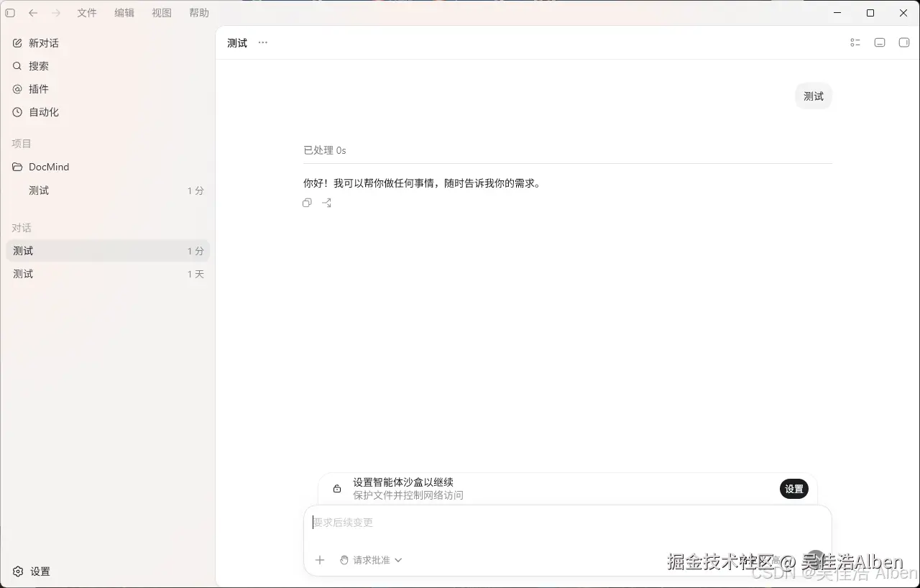Click the assistant reply text 你好！我可以帮你做任何事情
Image resolution: width=920 pixels, height=588 pixels.
(422, 183)
